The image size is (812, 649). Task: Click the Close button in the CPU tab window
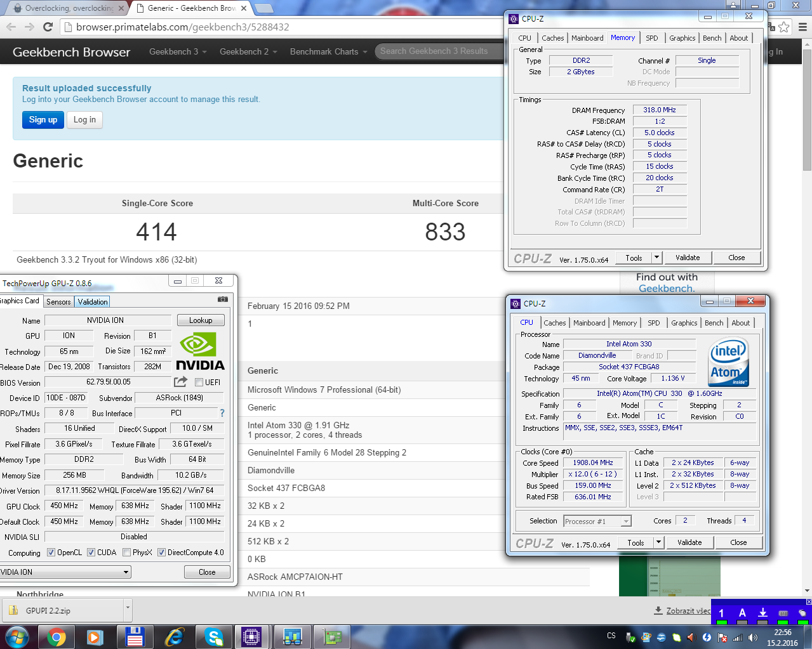(738, 542)
